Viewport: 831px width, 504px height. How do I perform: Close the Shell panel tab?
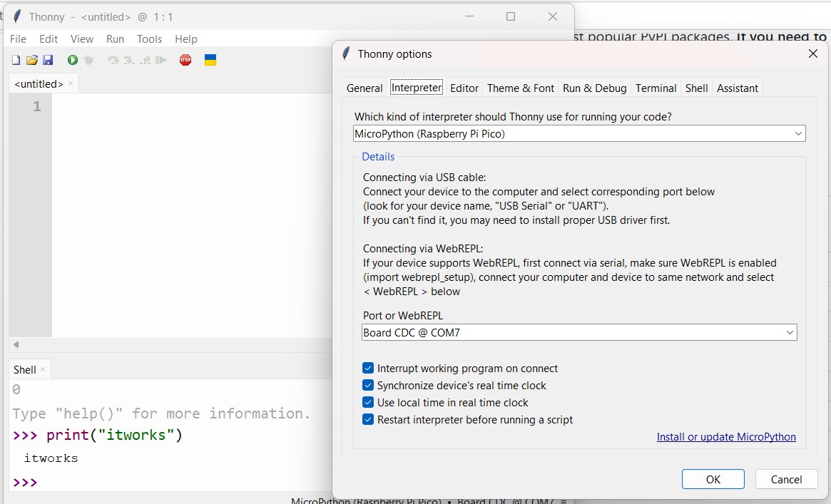click(x=43, y=369)
